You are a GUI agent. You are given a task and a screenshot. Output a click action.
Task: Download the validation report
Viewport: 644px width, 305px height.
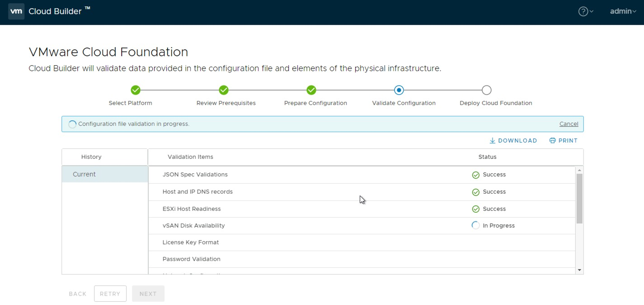point(513,141)
